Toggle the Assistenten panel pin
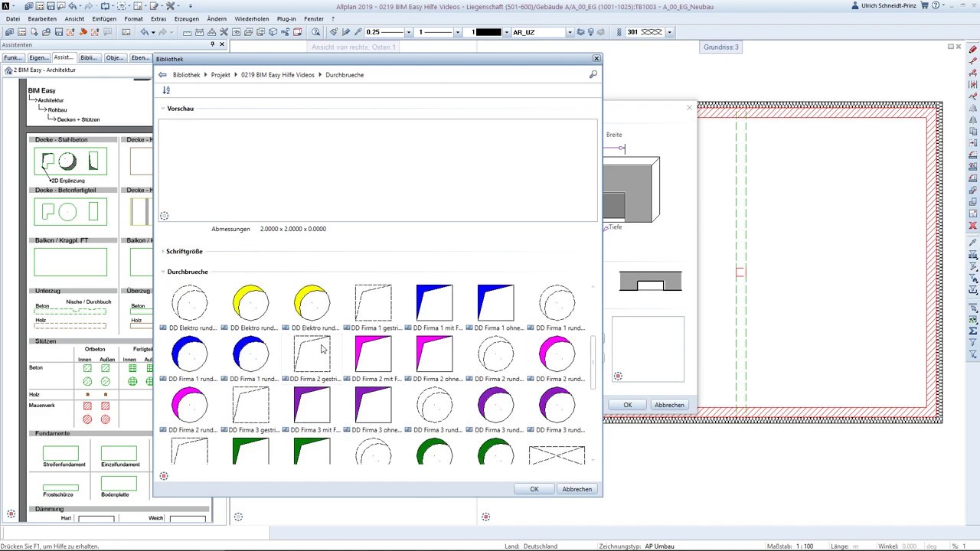This screenshot has height=551, width=980. click(211, 44)
